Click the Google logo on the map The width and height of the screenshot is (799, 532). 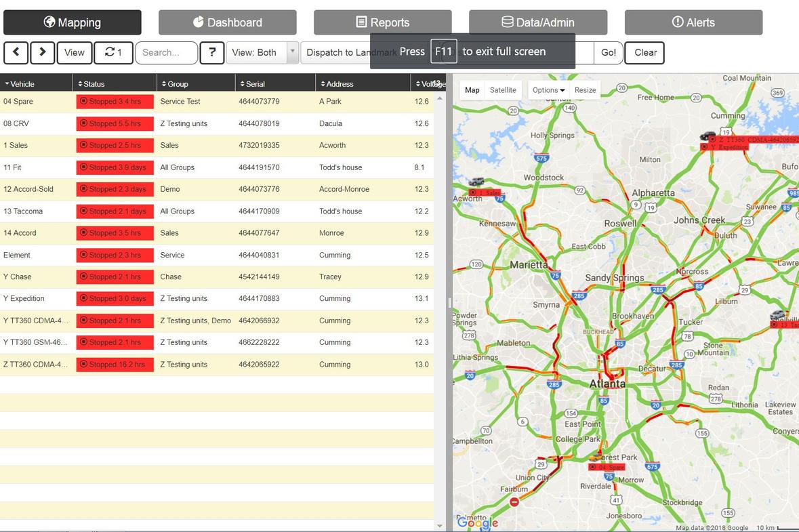(x=478, y=523)
